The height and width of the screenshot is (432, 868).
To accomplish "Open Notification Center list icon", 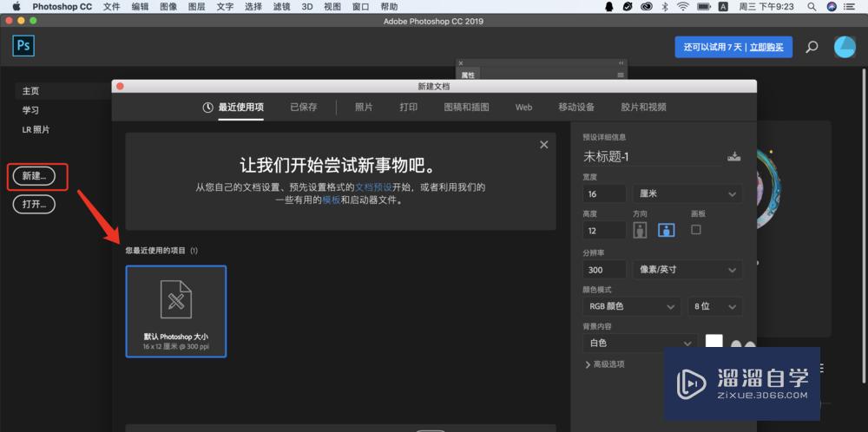I will pos(849,7).
